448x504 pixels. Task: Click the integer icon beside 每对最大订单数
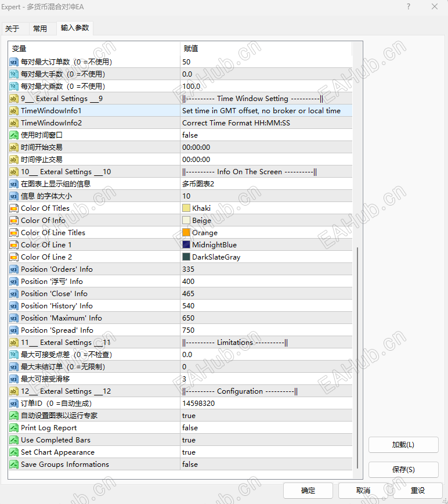pos(13,62)
